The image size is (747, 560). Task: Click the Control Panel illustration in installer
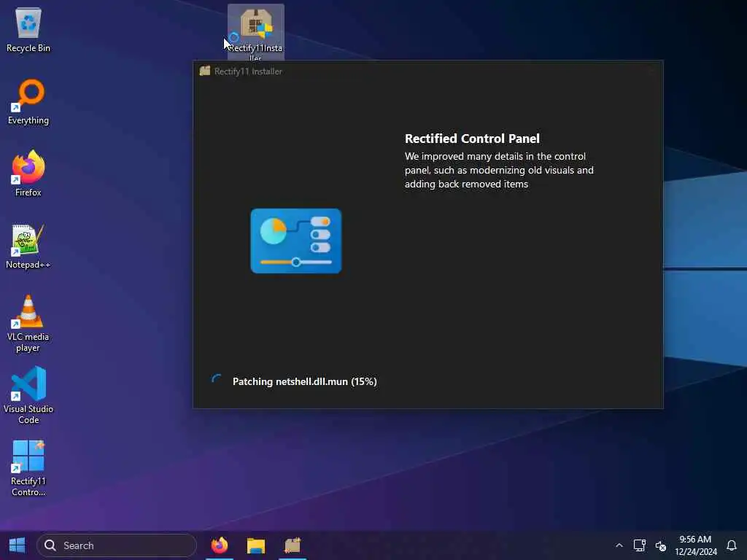[x=296, y=241]
